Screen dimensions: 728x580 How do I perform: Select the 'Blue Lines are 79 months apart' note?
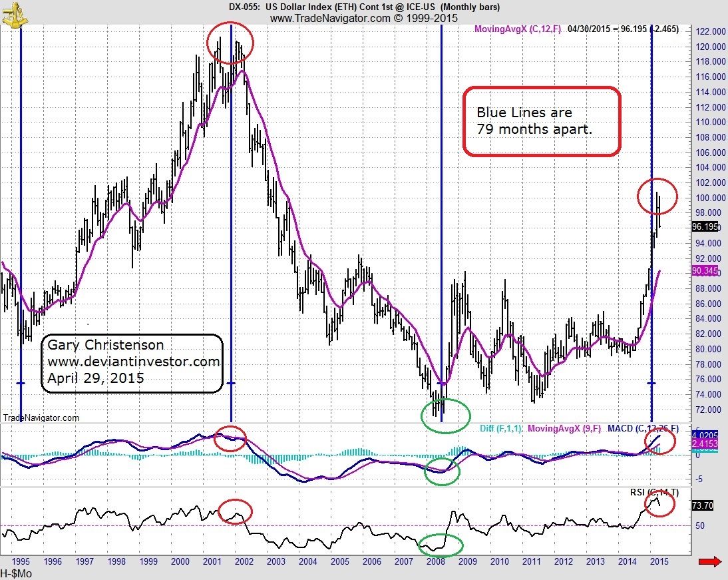pos(542,121)
